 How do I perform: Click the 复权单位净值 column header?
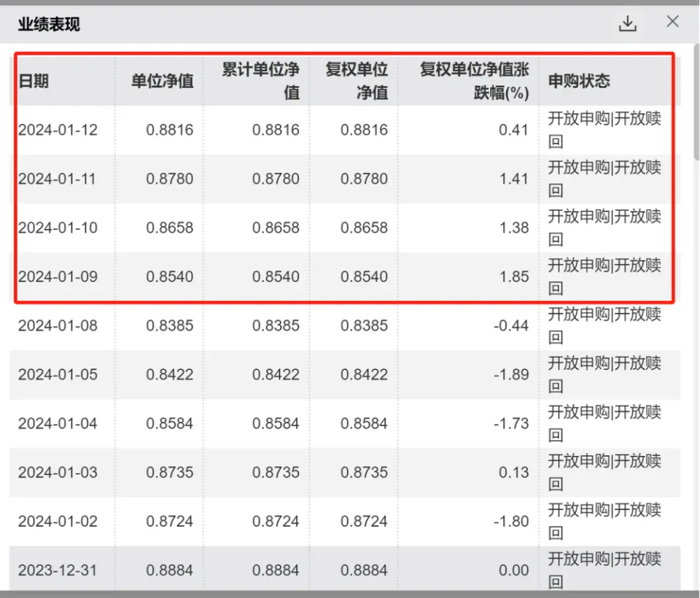coord(357,81)
